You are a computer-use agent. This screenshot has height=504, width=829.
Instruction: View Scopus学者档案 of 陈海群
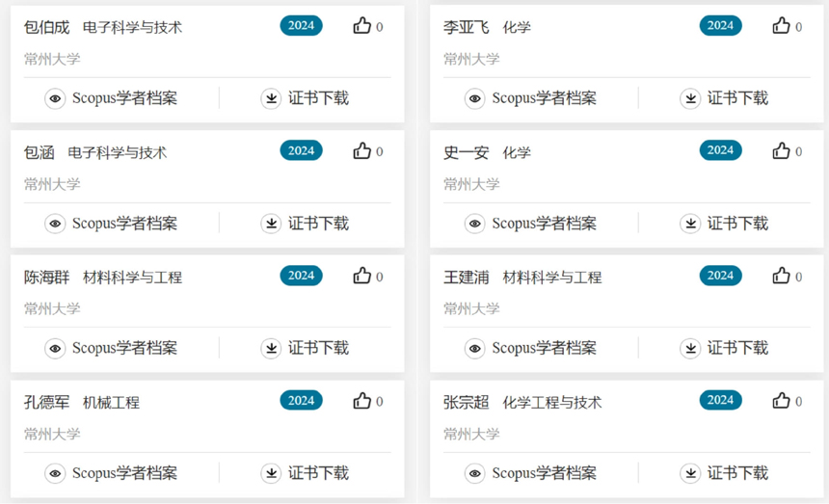click(124, 348)
